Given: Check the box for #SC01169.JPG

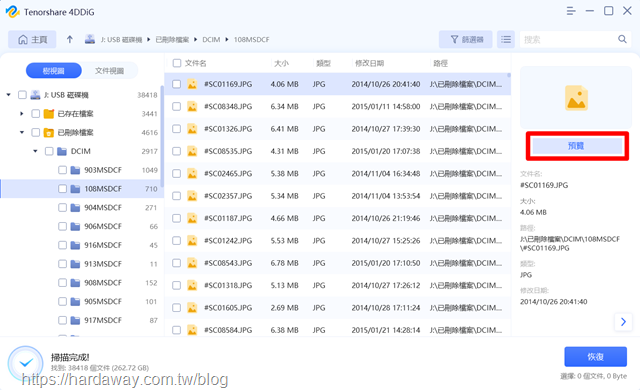Looking at the screenshot, I should pos(176,84).
